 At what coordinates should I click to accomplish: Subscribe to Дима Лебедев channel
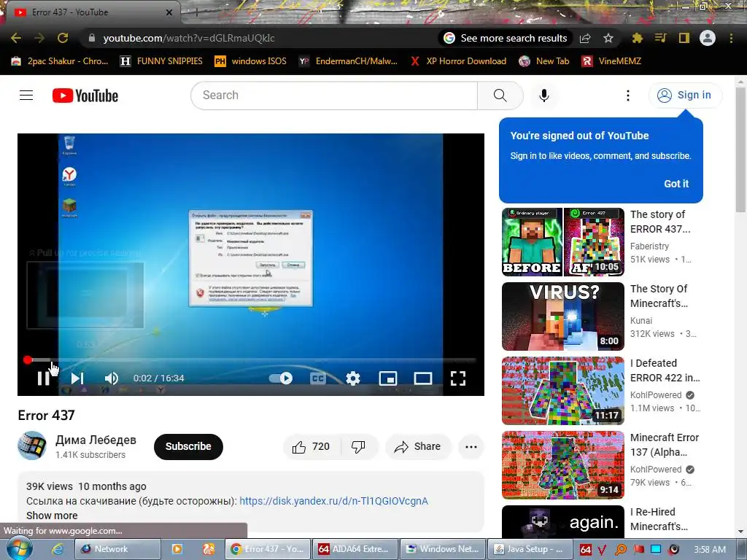coord(188,447)
